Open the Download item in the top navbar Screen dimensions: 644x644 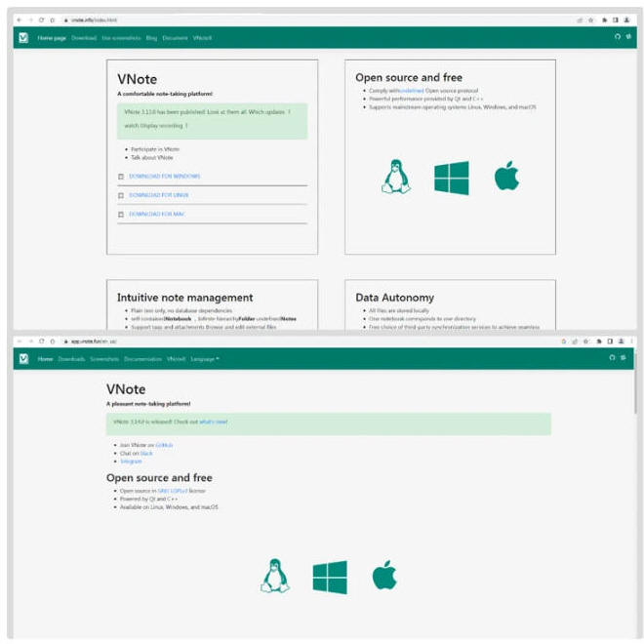point(84,38)
